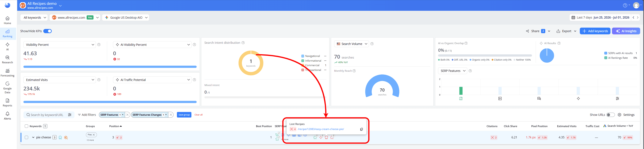Open the user account avatar menu
The width and height of the screenshot is (644, 149).
(636, 5)
